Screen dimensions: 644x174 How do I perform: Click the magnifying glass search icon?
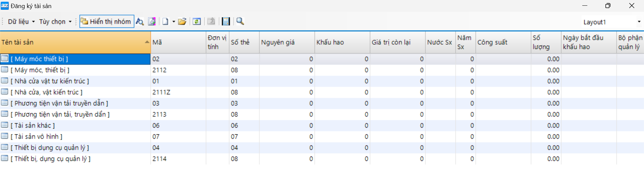pos(240,21)
